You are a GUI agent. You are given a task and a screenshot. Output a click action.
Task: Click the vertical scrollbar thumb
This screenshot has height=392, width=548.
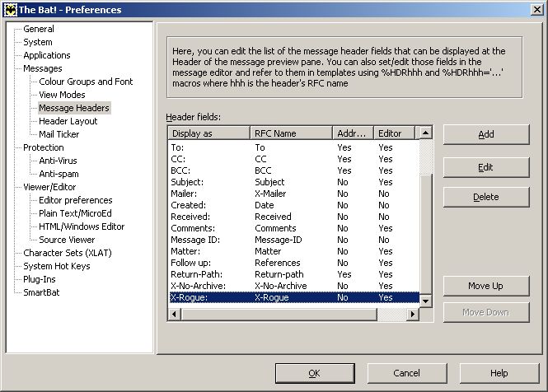click(426, 234)
